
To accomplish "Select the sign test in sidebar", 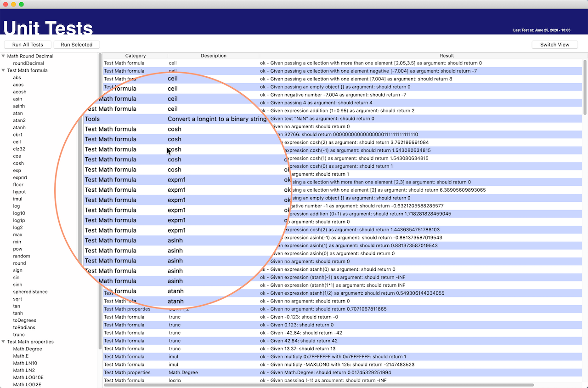I will (x=17, y=270).
